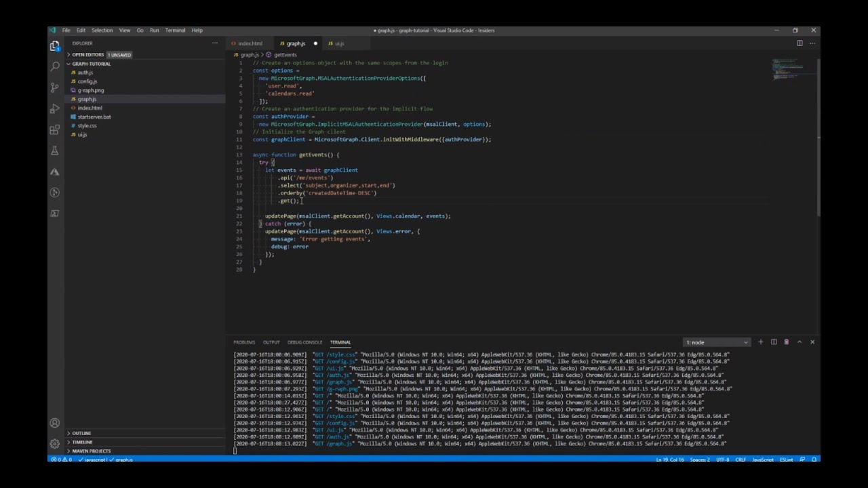Open startserver.bat in the Explorer
Image resolution: width=868 pixels, height=488 pixels.
pos(94,117)
